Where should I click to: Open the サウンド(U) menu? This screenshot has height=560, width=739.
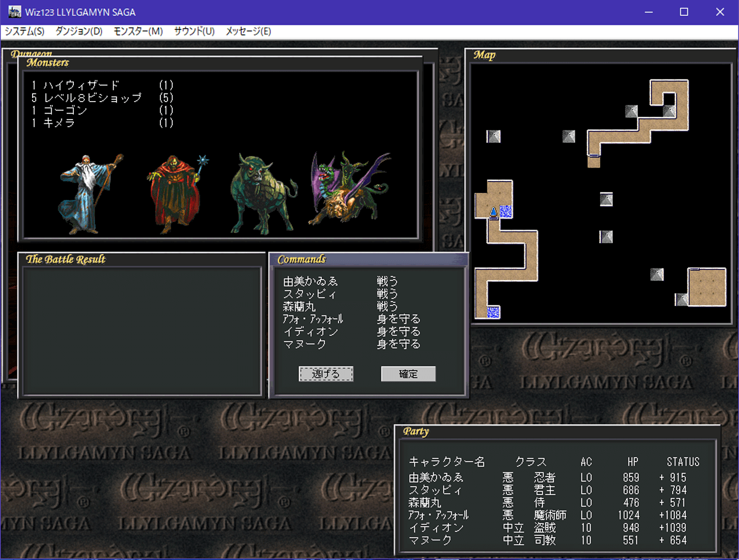point(194,32)
